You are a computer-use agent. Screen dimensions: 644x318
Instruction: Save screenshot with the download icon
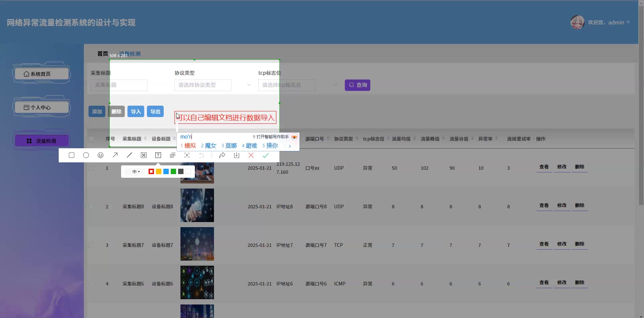(236, 155)
